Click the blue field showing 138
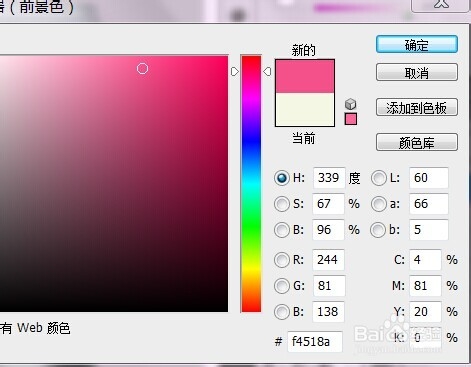 click(328, 312)
